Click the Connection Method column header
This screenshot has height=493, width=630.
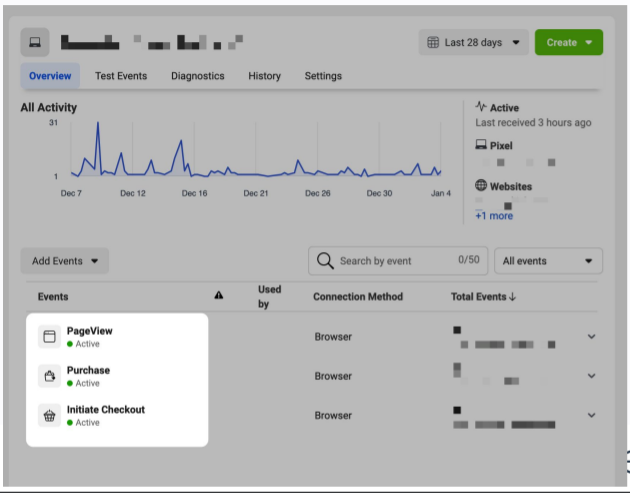coord(358,297)
